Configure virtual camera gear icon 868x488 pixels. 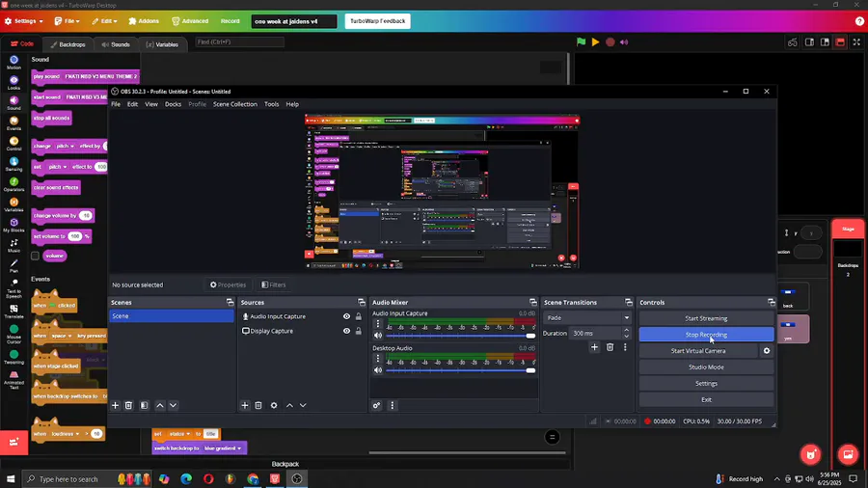pos(766,351)
